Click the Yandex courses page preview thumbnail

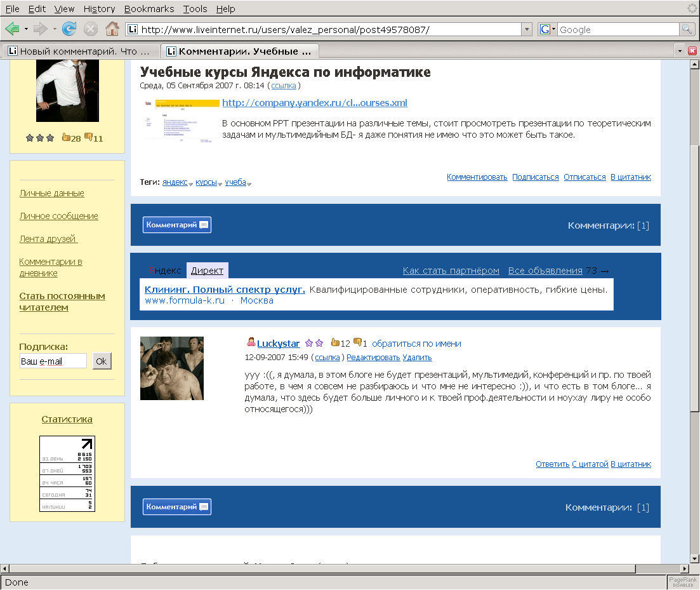[180, 120]
